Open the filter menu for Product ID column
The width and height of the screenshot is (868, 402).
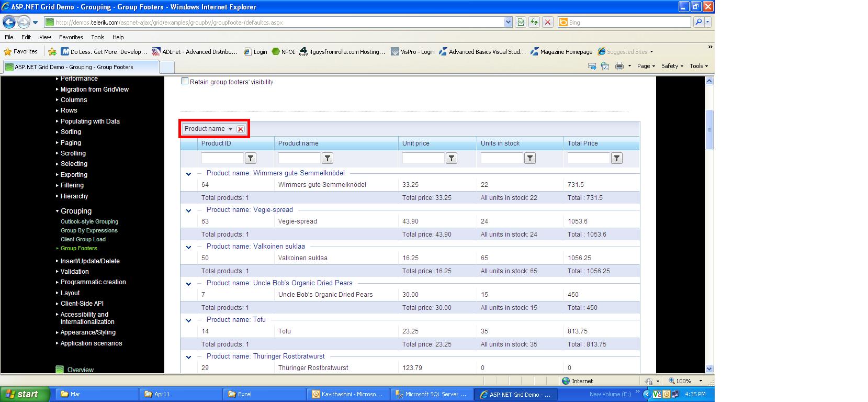click(x=251, y=158)
